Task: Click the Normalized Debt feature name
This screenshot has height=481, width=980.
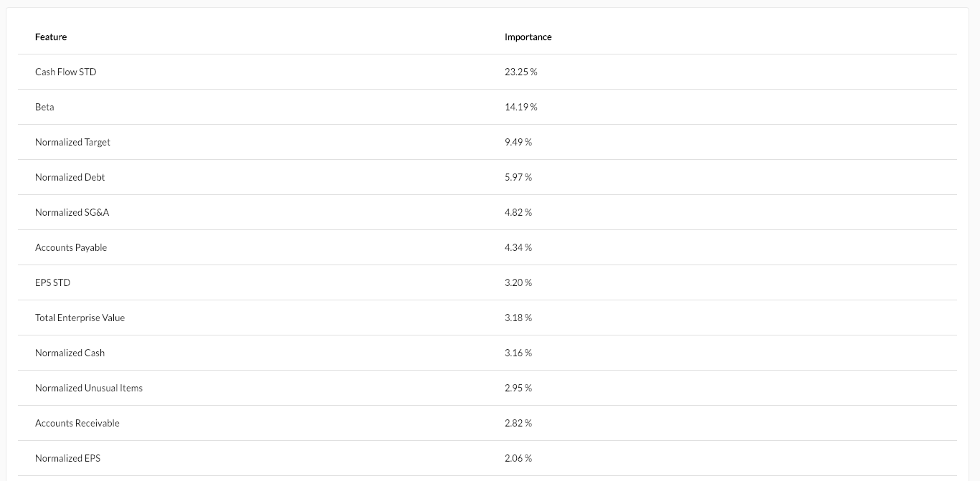Action: pyautogui.click(x=70, y=177)
